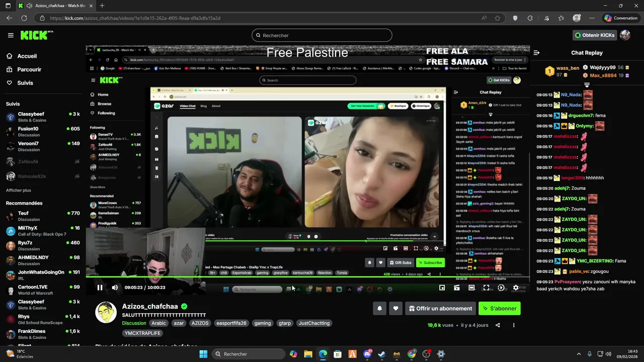Open the video's three-dot options menu
Image resolution: width=644 pixels, height=362 pixels.
pyautogui.click(x=514, y=325)
